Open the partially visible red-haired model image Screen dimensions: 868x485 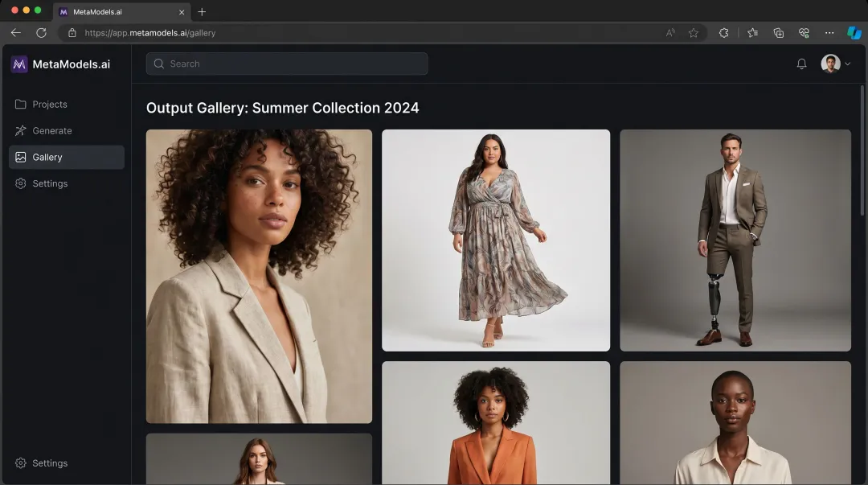click(259, 459)
